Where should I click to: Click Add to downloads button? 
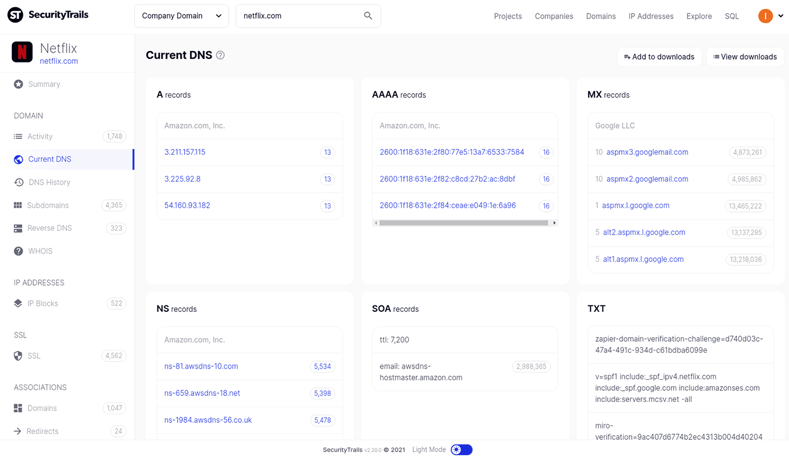pyautogui.click(x=659, y=57)
